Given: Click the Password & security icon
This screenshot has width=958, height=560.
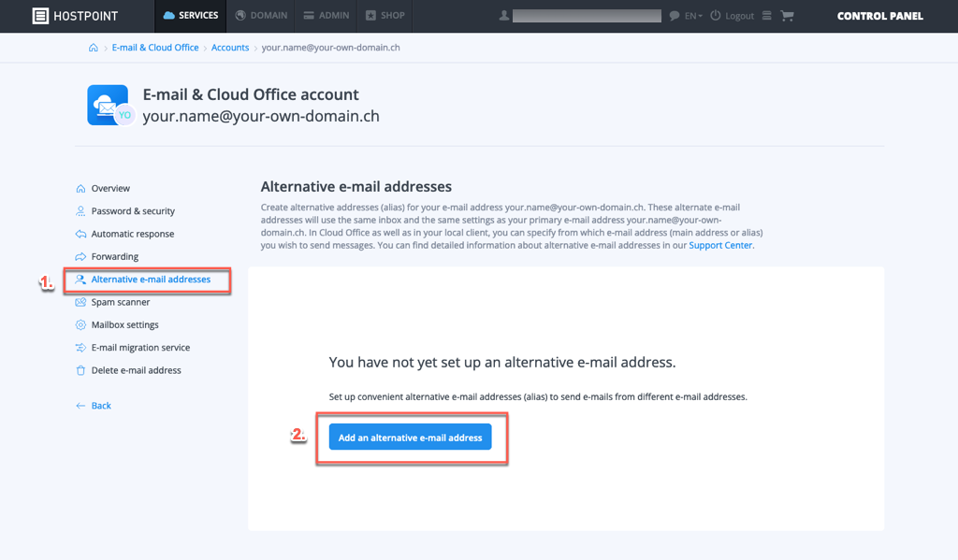Looking at the screenshot, I should (x=80, y=211).
